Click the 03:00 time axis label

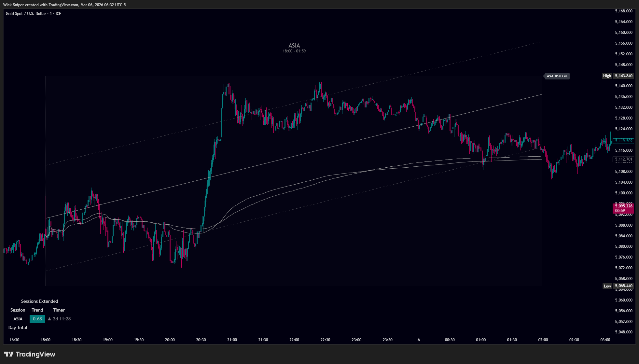(x=605, y=340)
